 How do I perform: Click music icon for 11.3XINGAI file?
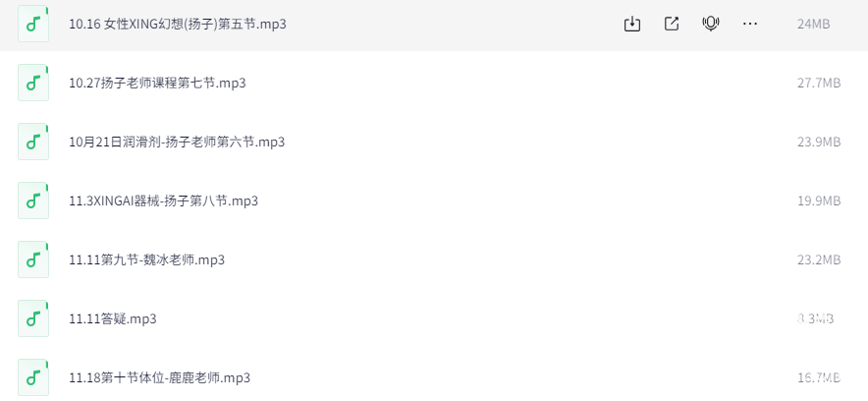pyautogui.click(x=32, y=200)
